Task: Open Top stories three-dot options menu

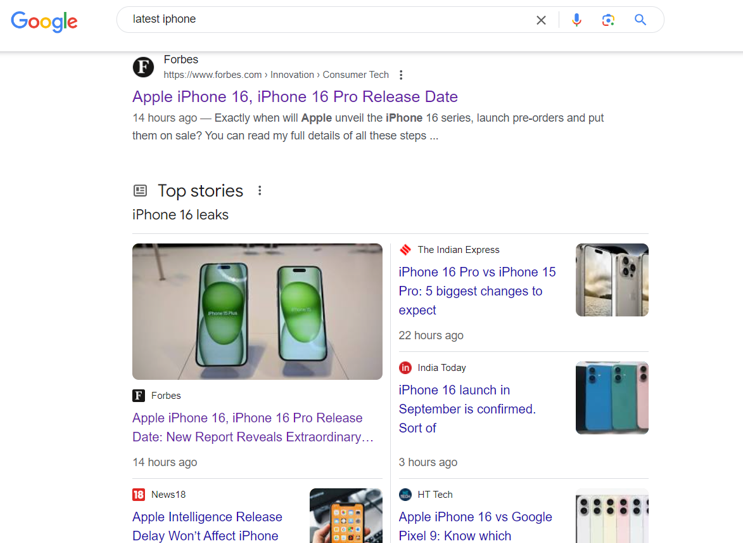Action: coord(260,191)
